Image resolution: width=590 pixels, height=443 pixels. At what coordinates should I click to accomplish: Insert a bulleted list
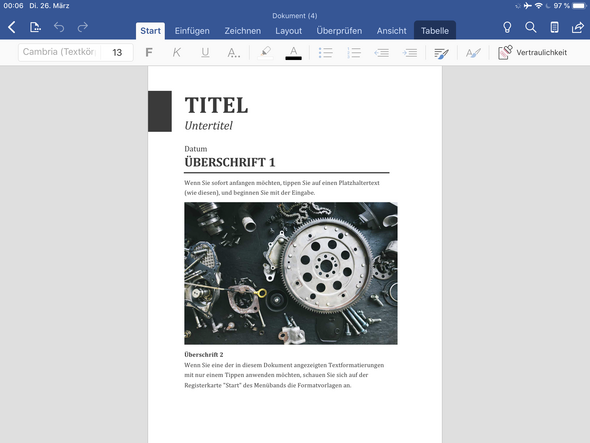(325, 52)
